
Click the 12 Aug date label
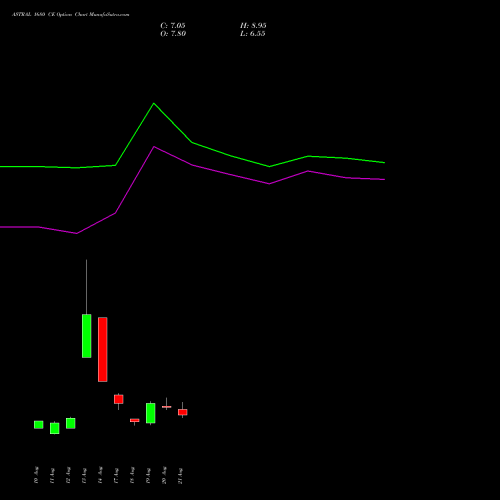point(68,475)
